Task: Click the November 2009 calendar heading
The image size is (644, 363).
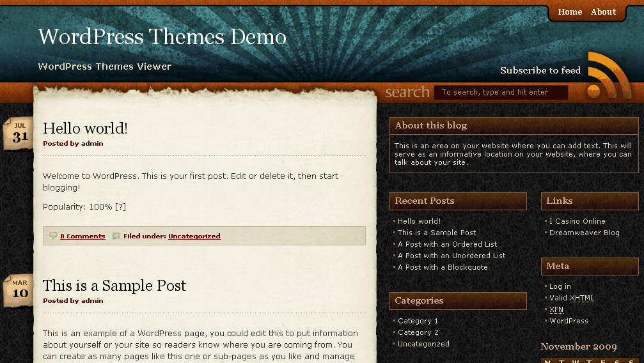Action: point(578,346)
